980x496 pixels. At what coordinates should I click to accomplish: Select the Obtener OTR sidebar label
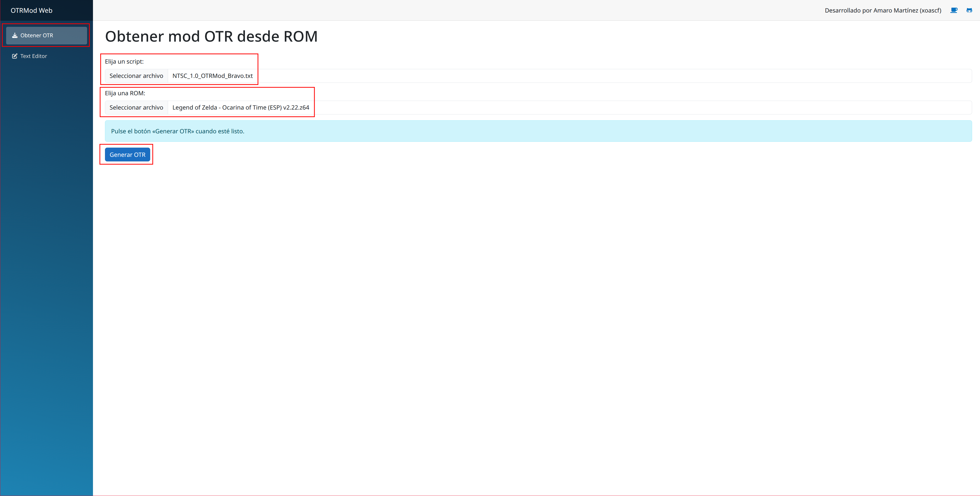[x=37, y=36]
